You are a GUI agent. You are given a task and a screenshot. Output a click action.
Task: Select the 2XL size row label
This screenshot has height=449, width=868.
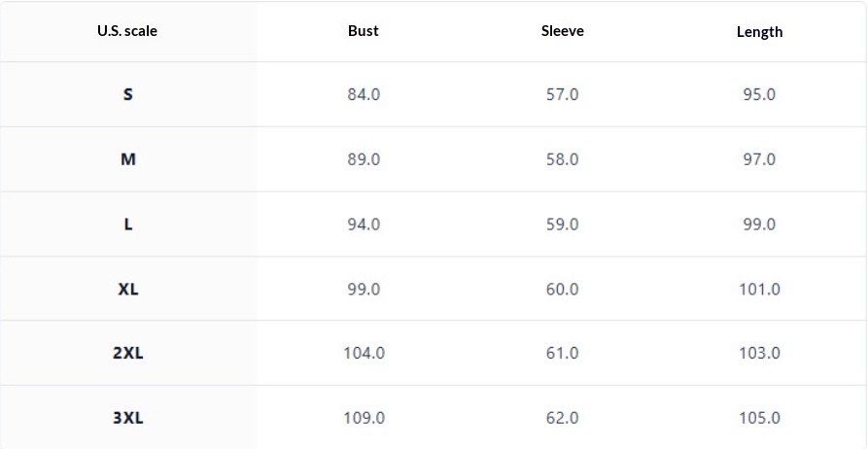(127, 354)
